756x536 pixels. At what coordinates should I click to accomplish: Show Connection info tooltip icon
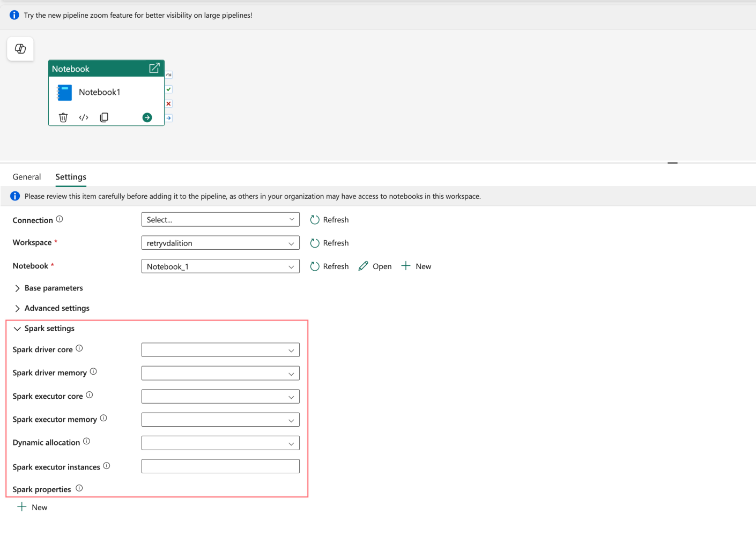click(x=60, y=219)
